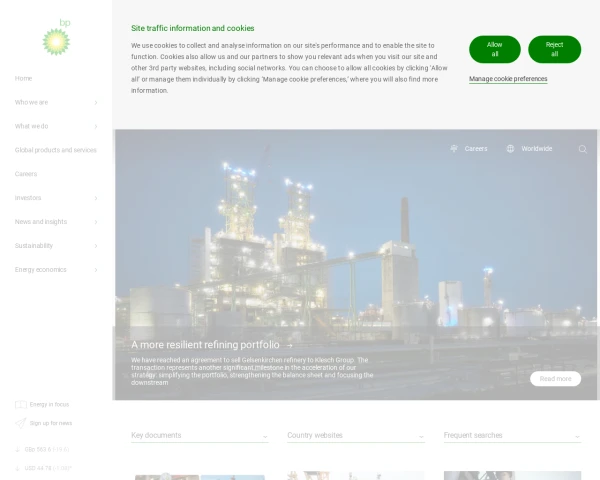Open the Frequent searches dropdown

pos(512,436)
